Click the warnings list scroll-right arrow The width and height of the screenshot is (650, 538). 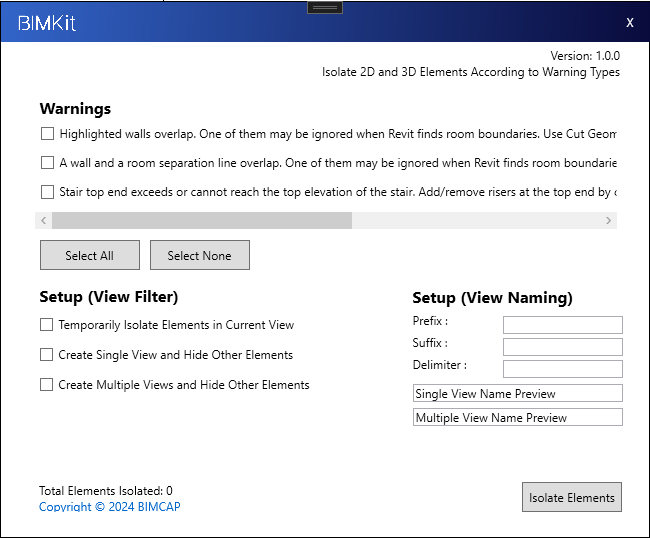[609, 221]
